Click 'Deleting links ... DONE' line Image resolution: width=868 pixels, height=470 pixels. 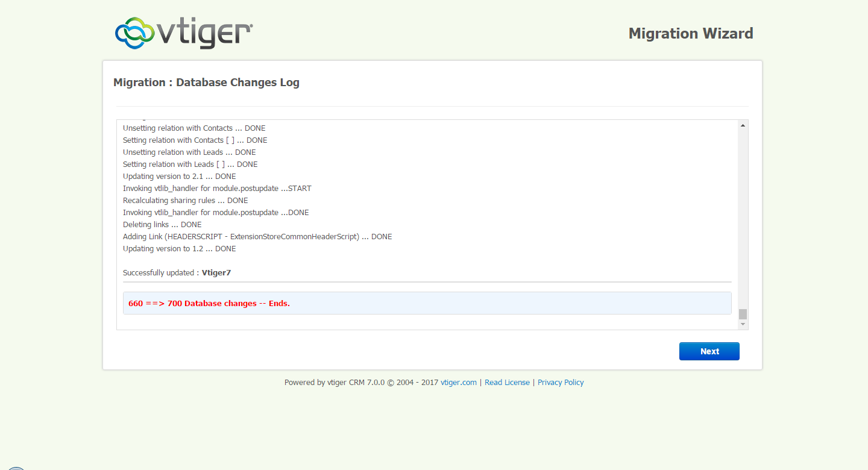(x=162, y=225)
